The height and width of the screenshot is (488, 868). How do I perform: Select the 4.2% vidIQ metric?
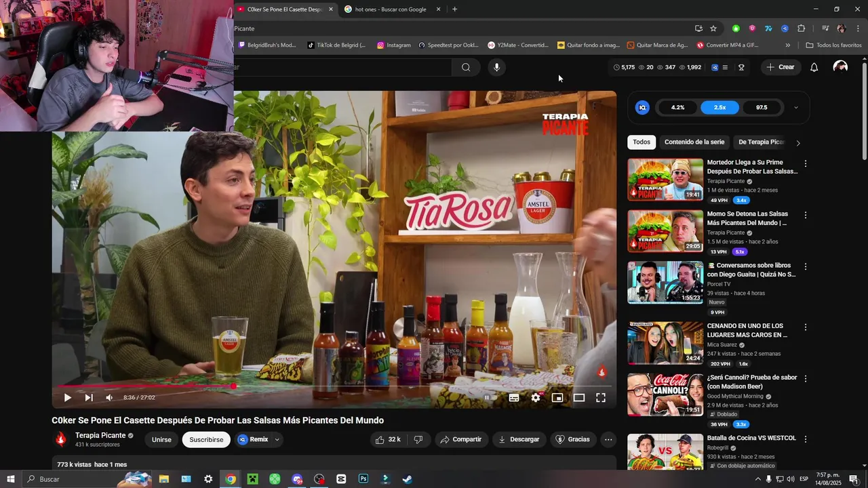[x=677, y=108]
